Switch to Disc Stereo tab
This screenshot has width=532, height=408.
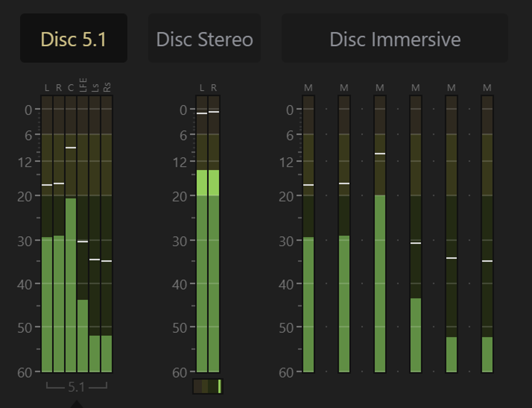[x=204, y=38]
